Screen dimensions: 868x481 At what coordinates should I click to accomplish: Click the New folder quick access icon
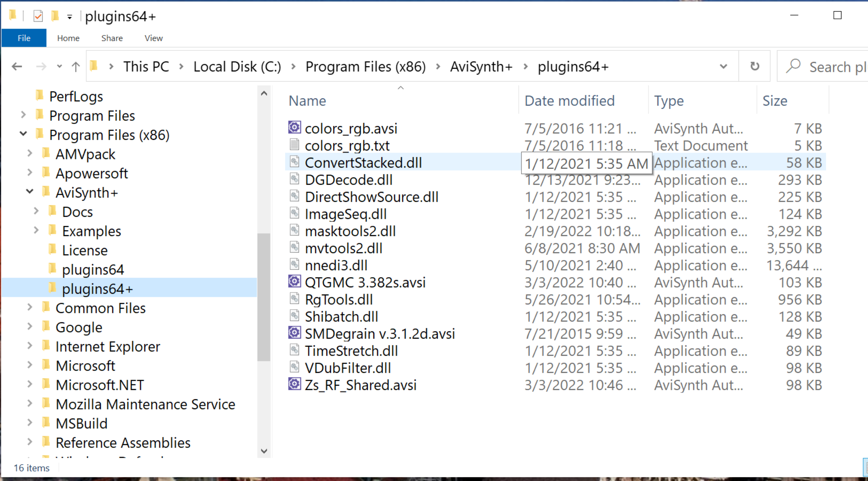pyautogui.click(x=55, y=16)
